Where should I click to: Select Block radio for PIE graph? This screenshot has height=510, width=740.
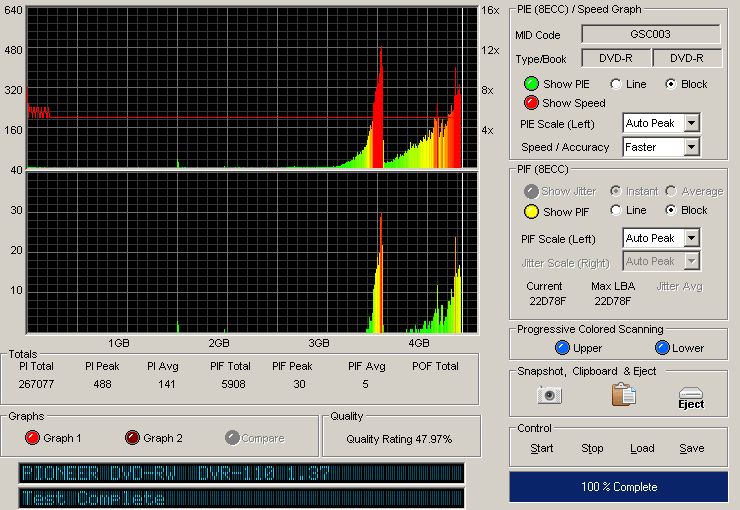671,84
